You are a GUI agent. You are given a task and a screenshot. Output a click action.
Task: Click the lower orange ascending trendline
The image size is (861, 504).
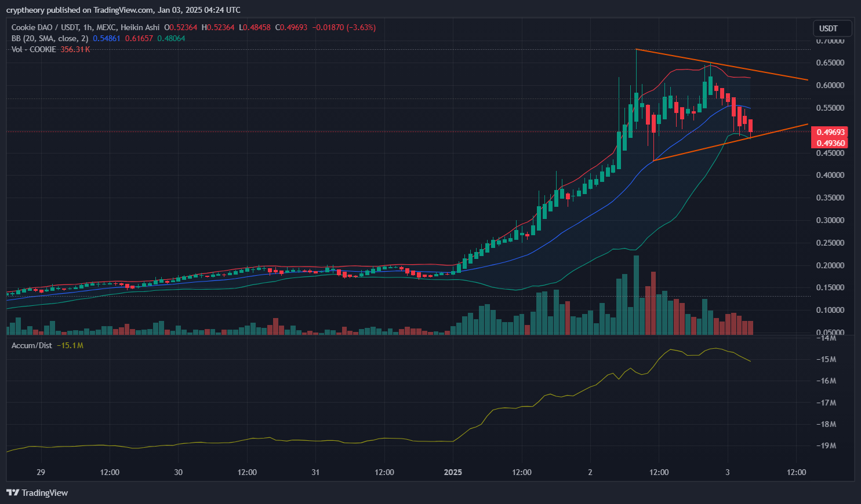coord(731,142)
